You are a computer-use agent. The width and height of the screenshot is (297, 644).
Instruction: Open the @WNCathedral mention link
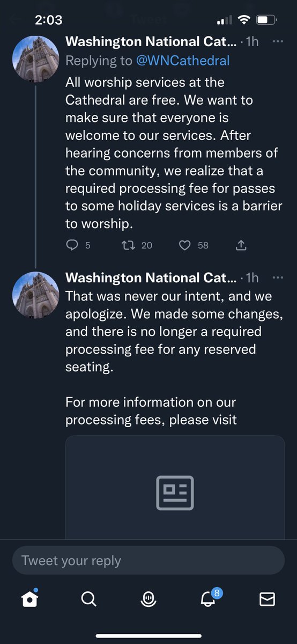[184, 61]
